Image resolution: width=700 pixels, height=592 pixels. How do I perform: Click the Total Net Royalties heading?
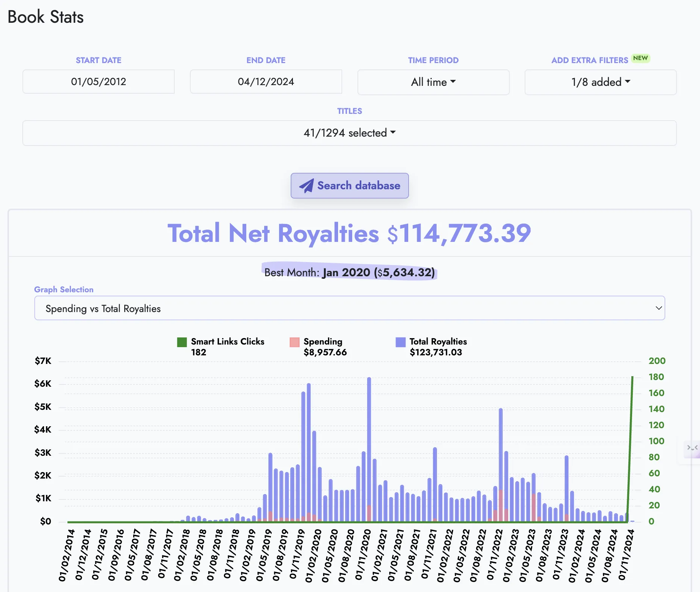click(x=349, y=234)
